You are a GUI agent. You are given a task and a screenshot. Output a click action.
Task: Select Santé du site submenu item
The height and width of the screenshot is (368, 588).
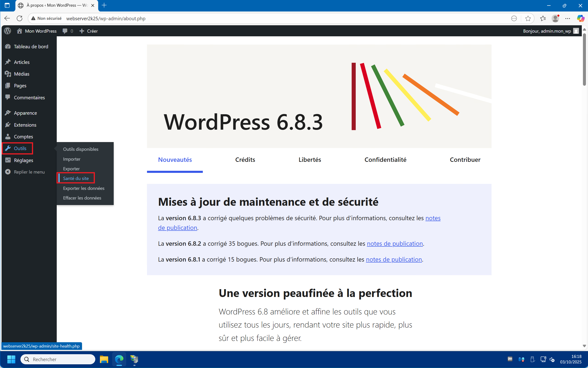[x=76, y=178]
